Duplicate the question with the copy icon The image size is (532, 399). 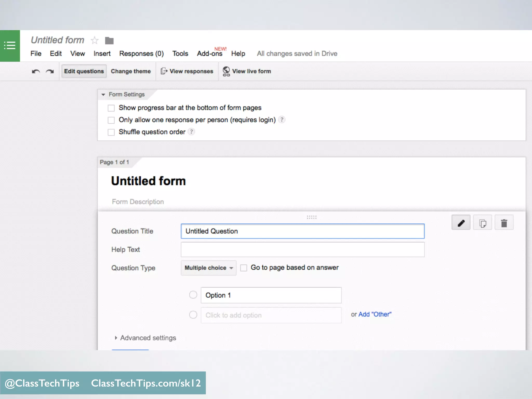coord(482,223)
